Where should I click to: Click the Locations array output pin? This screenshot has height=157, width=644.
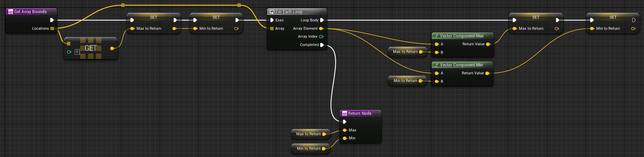[x=52, y=29]
